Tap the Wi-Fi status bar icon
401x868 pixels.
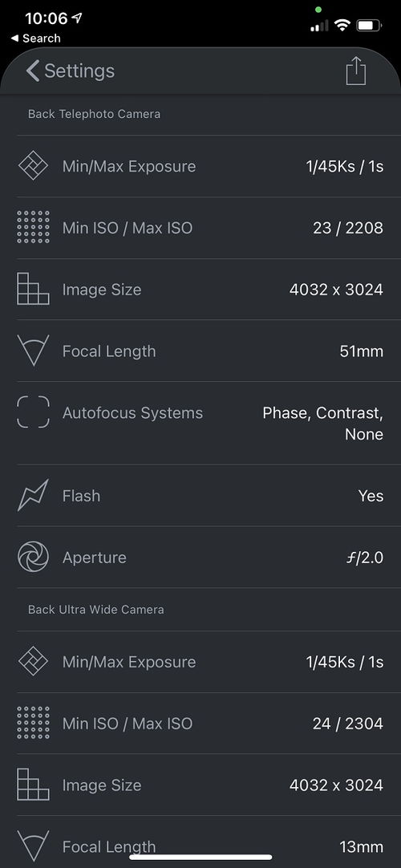coord(343,25)
